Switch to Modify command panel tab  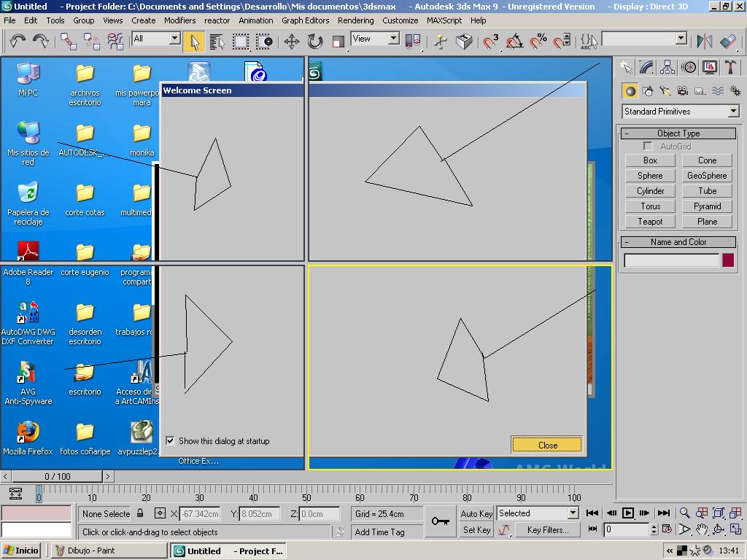tap(646, 68)
